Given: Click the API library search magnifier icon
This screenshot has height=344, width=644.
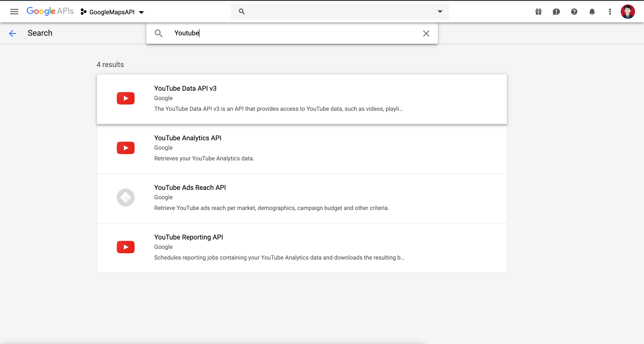Looking at the screenshot, I should tap(159, 33).
